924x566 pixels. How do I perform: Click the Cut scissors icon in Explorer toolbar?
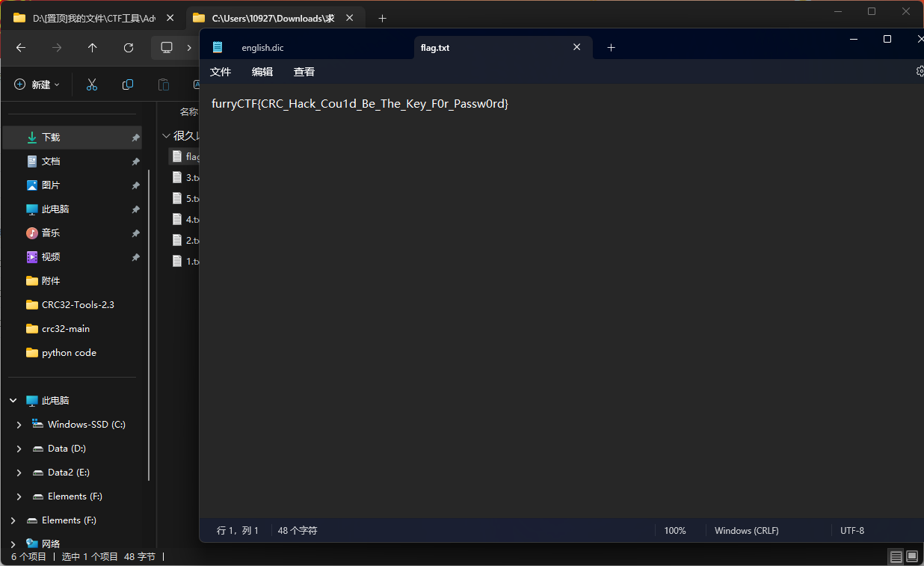point(92,84)
